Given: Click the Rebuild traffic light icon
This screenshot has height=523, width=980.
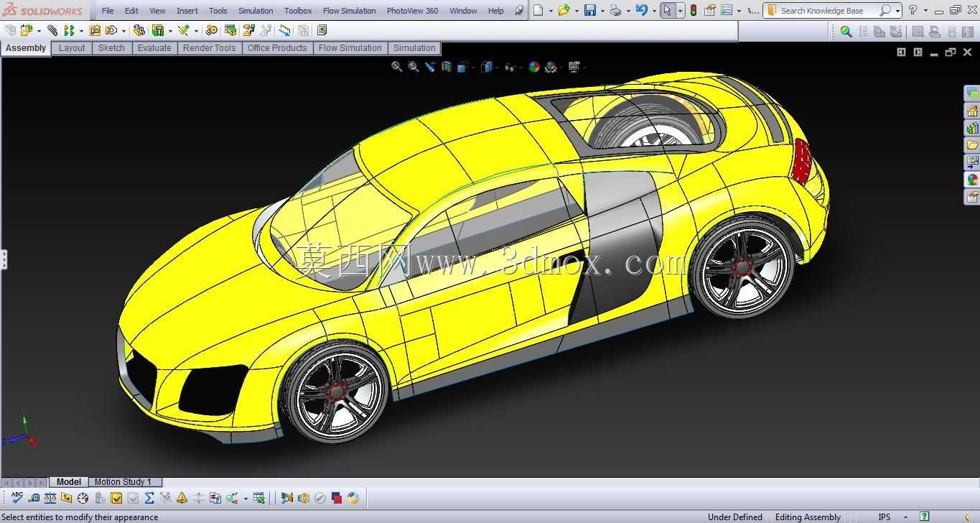Looking at the screenshot, I should [x=694, y=10].
